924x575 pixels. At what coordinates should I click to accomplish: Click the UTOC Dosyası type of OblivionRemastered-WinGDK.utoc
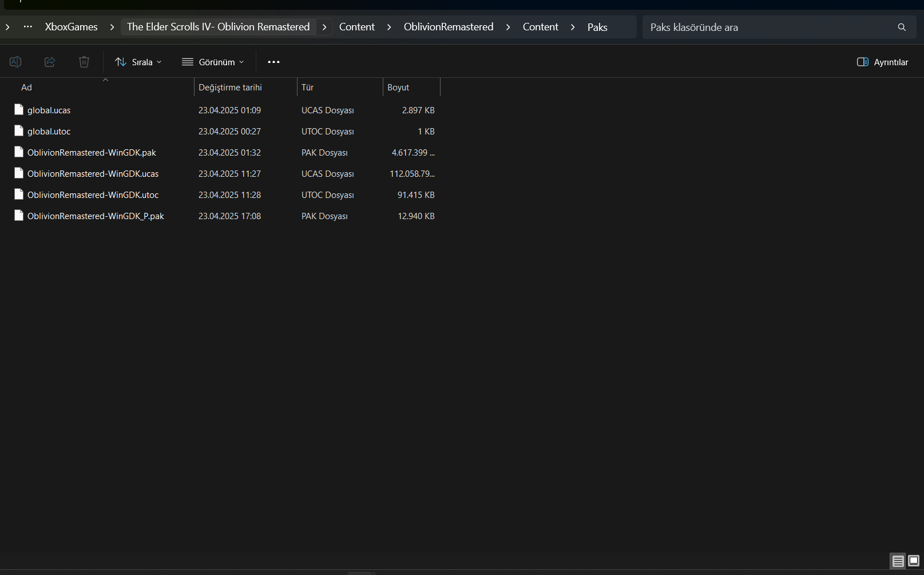point(328,195)
